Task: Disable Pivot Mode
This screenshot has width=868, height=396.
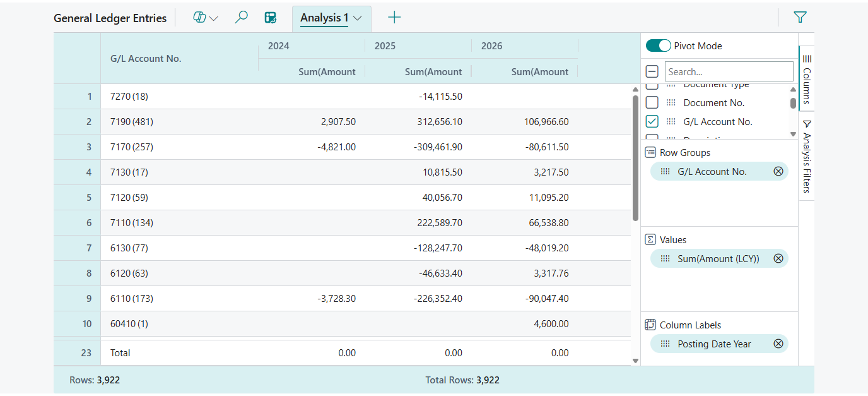Action: [x=658, y=45]
